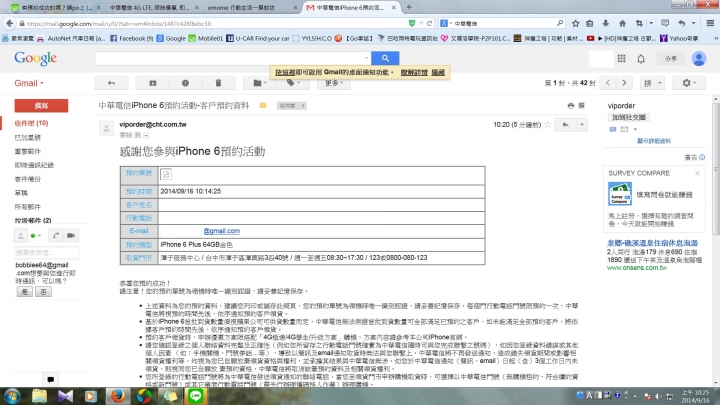Open the starred mail folder in sidebar
The width and height of the screenshot is (720, 405).
28,137
